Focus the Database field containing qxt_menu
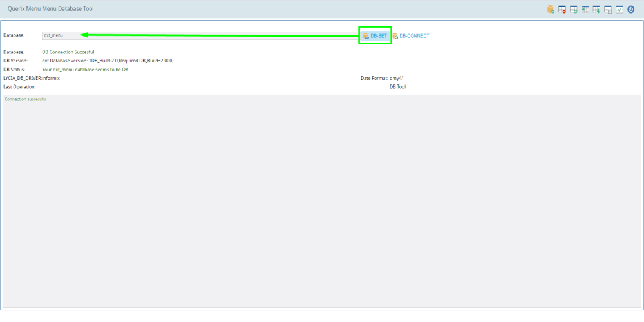This screenshot has height=322, width=644. point(193,35)
